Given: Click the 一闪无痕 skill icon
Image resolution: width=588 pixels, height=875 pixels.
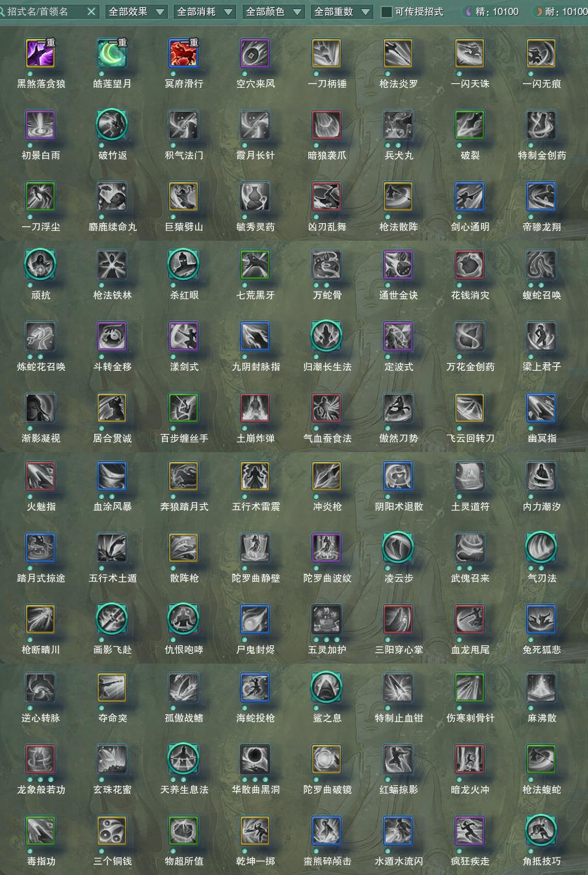Looking at the screenshot, I should (541, 53).
